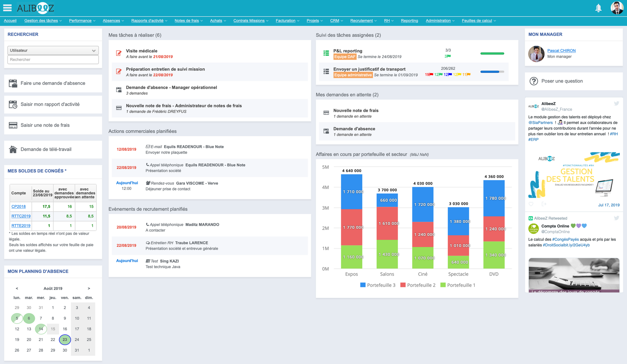
Task: Click the user avatar at top right
Action: pyautogui.click(x=617, y=8)
